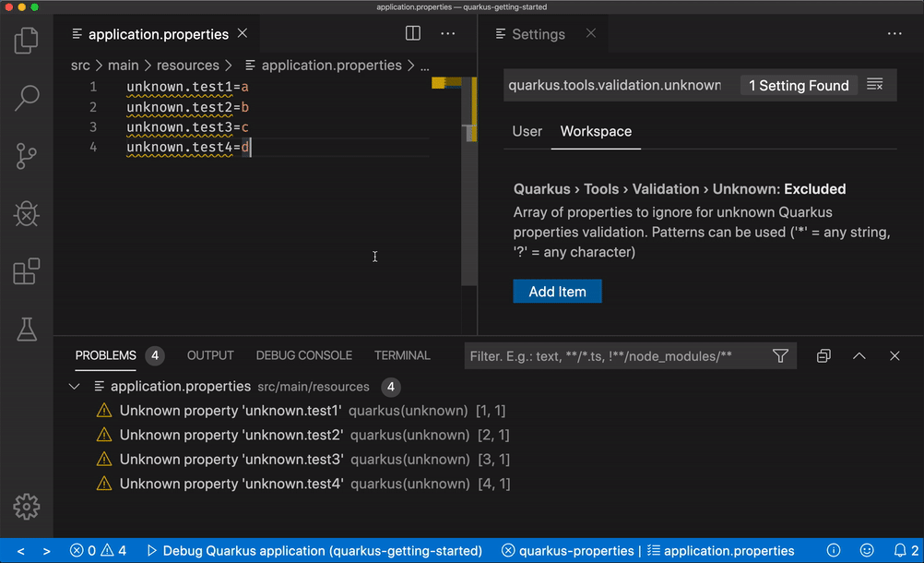
Task: Collapse all entries in the Problems panel
Action: (x=823, y=355)
